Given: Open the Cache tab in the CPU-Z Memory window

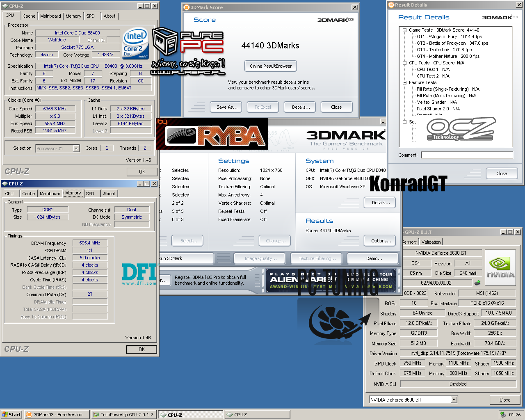Looking at the screenshot, I should click(x=28, y=194).
